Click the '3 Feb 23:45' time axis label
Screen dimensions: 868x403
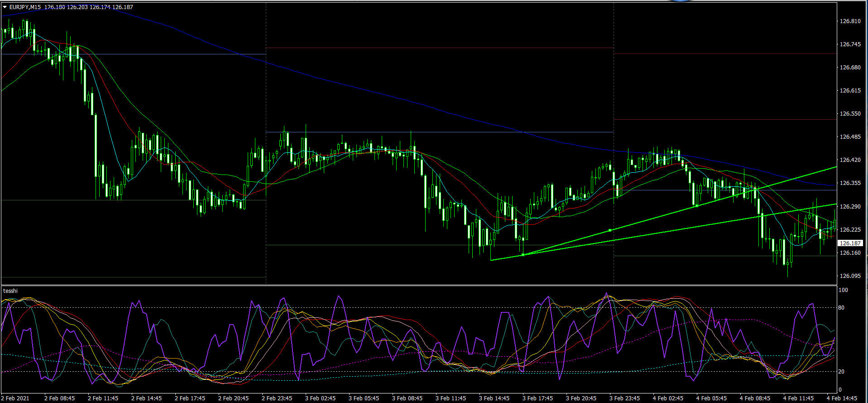point(624,398)
